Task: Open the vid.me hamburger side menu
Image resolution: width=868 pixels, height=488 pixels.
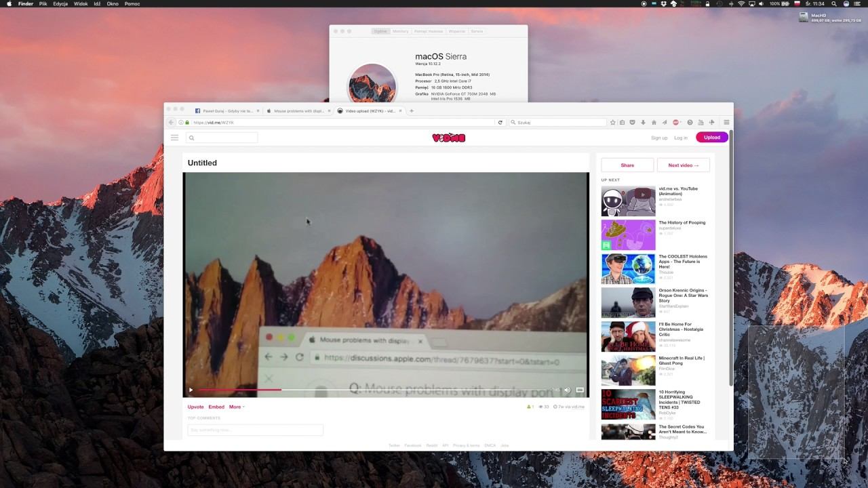Action: click(x=174, y=138)
